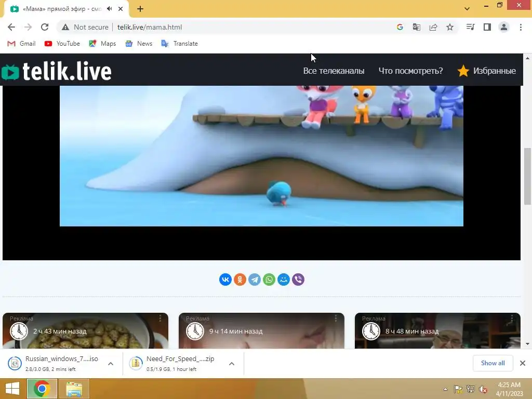532x399 pixels.
Task: Open Translate bookmark
Action: [179, 44]
